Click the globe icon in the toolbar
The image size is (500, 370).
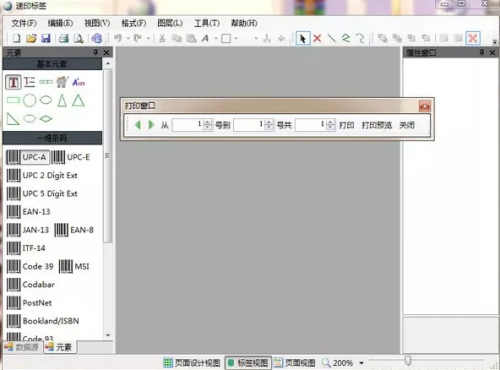coord(97,38)
